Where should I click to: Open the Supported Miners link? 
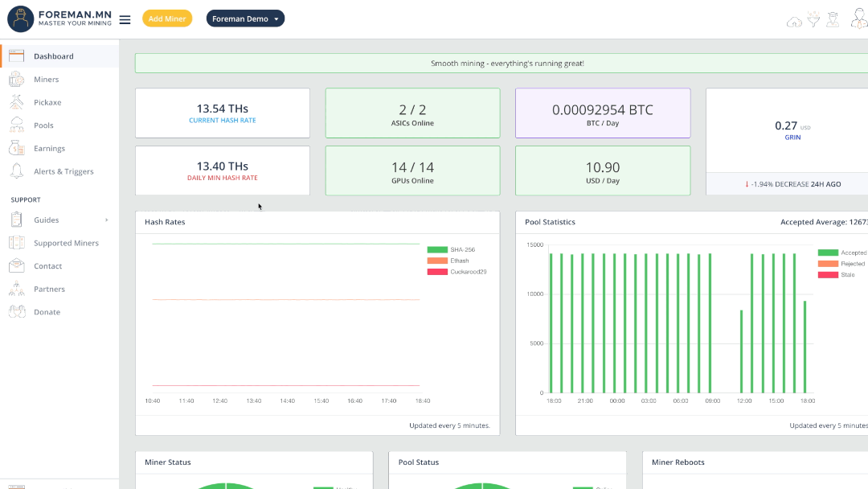click(x=66, y=243)
